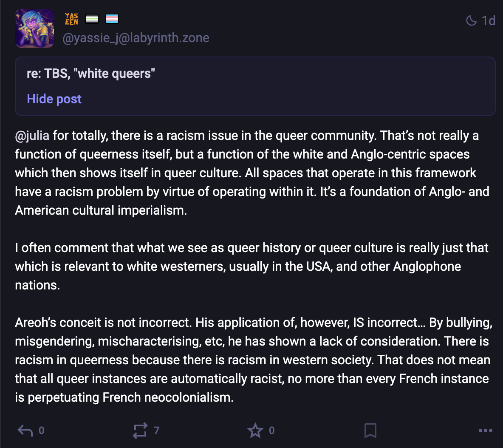The height and width of the screenshot is (448, 503).
Task: Click the orange YAS EEN name emoji
Action: tap(71, 19)
